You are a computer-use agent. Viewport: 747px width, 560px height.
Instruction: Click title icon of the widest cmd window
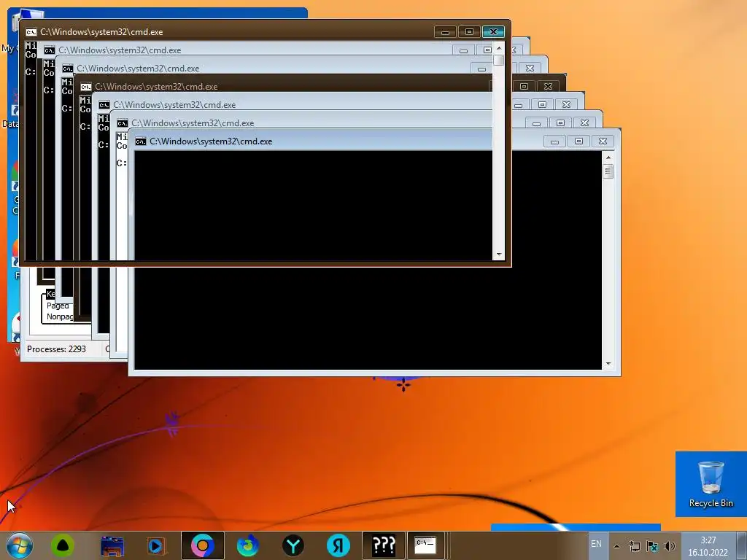click(x=141, y=141)
